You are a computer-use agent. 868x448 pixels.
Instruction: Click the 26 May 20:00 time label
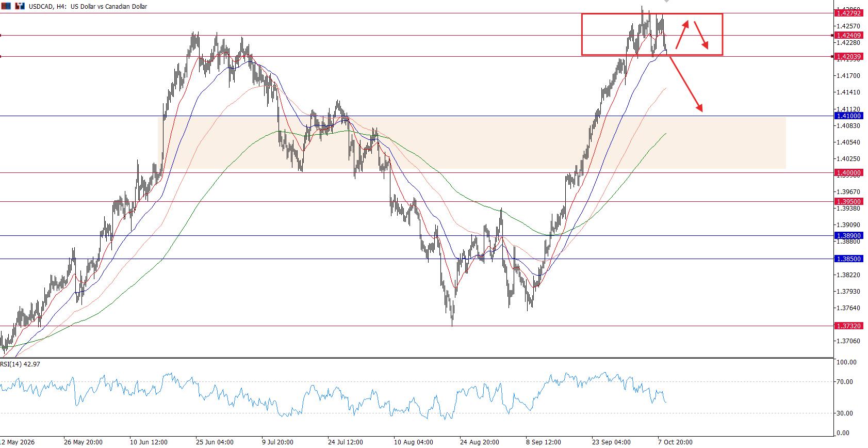[x=83, y=442]
